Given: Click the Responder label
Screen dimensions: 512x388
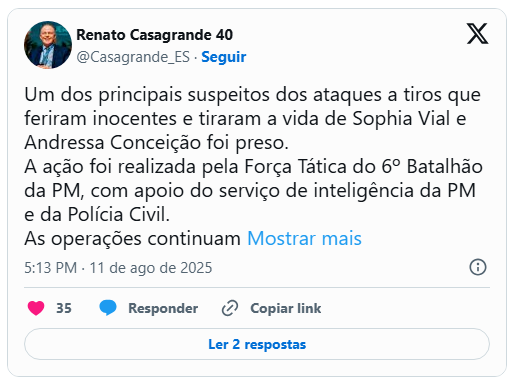Looking at the screenshot, I should click(x=163, y=308).
